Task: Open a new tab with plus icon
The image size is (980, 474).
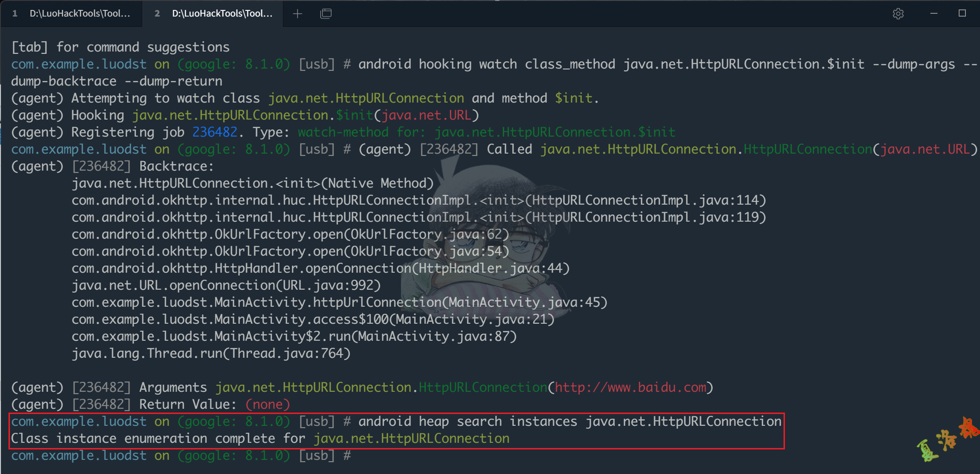Action: (x=298, y=14)
